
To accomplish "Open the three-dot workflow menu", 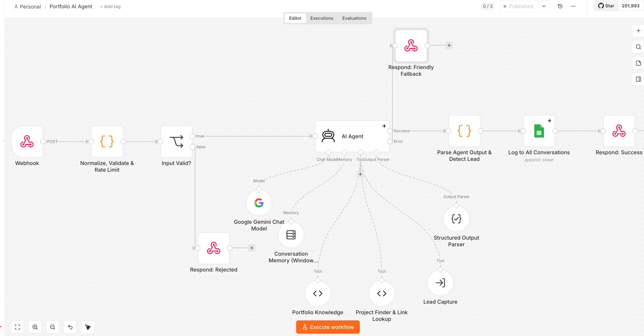I will point(573,6).
